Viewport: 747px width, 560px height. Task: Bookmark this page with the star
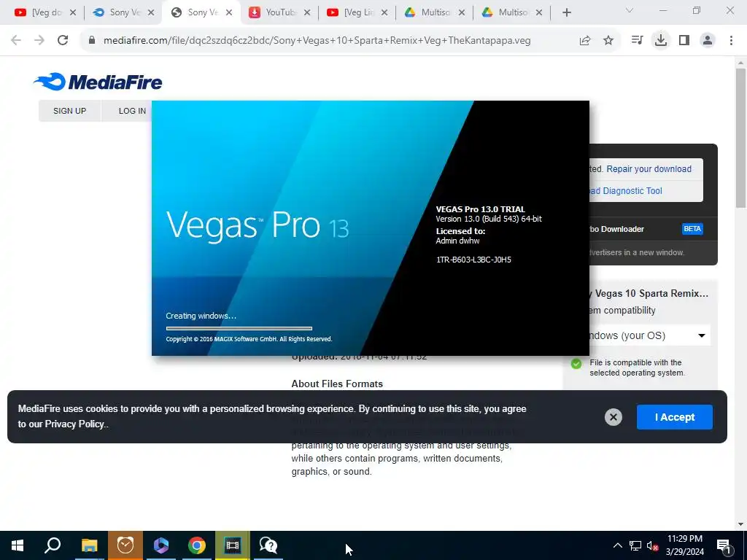pos(608,41)
